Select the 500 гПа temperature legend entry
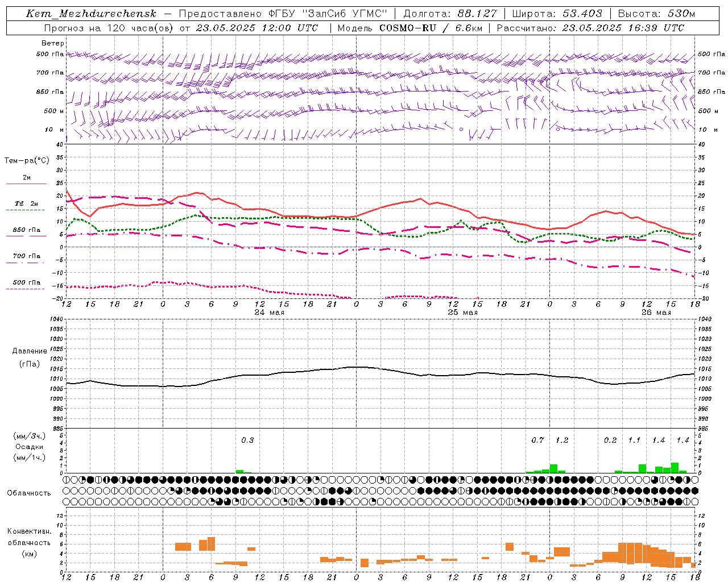728x582 pixels. tap(27, 282)
